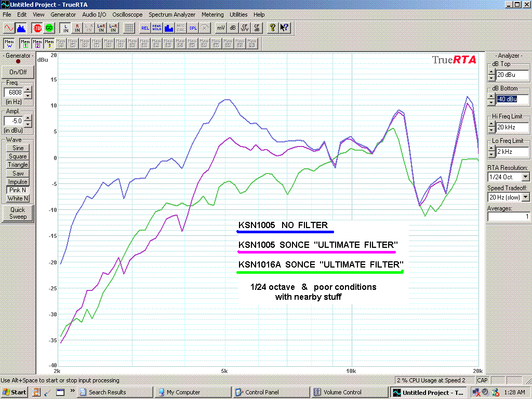The height and width of the screenshot is (399, 532).
Task: Decrease dB Bottom value stepper
Action: (491, 102)
